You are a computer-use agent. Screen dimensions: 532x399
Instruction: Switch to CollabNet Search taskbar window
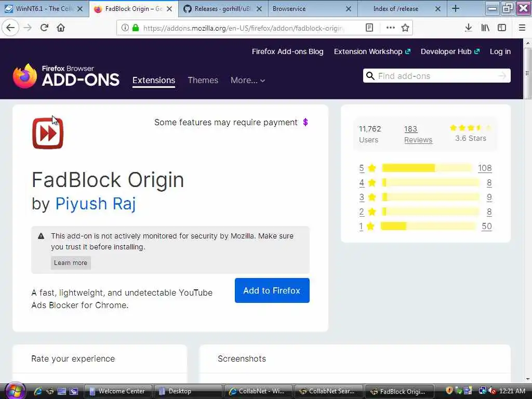pos(328,391)
